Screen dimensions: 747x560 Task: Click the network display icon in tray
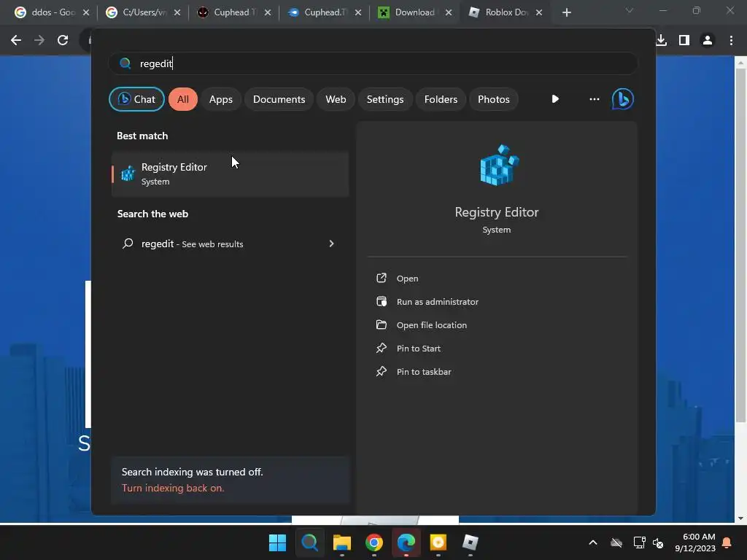[x=639, y=542]
